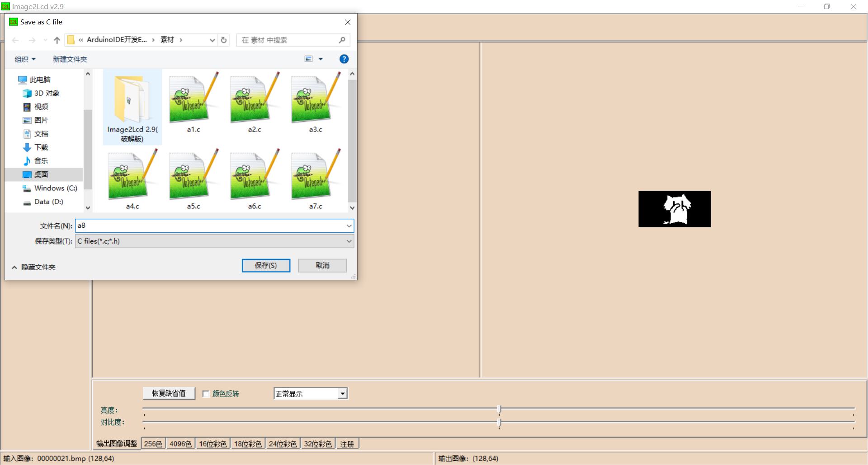This screenshot has width=868, height=465.
Task: Go back in the save dialog
Action: click(15, 40)
